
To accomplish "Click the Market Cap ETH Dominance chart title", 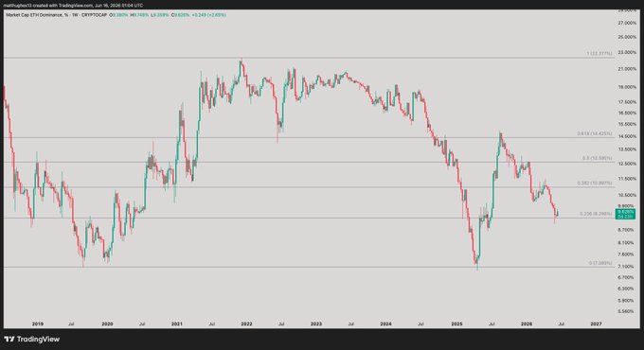I will (x=56, y=15).
